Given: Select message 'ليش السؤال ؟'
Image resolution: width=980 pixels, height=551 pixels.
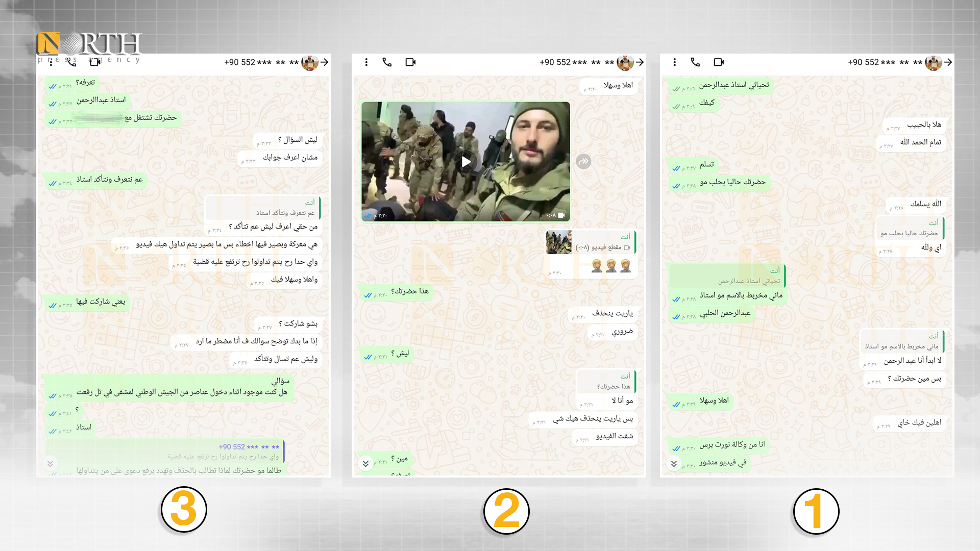Looking at the screenshot, I should point(287,140).
